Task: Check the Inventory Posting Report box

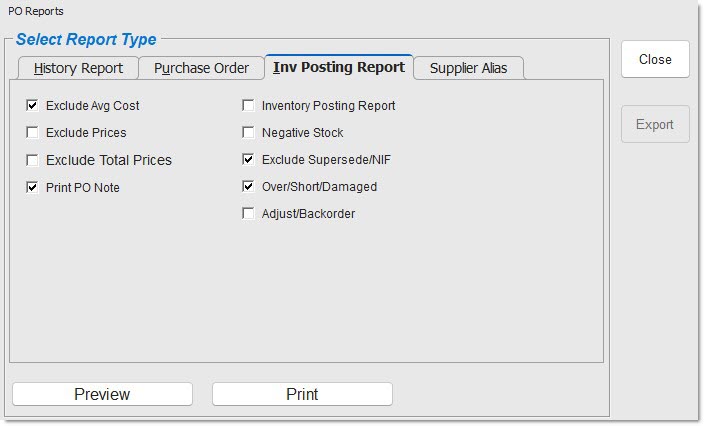Action: pos(249,105)
